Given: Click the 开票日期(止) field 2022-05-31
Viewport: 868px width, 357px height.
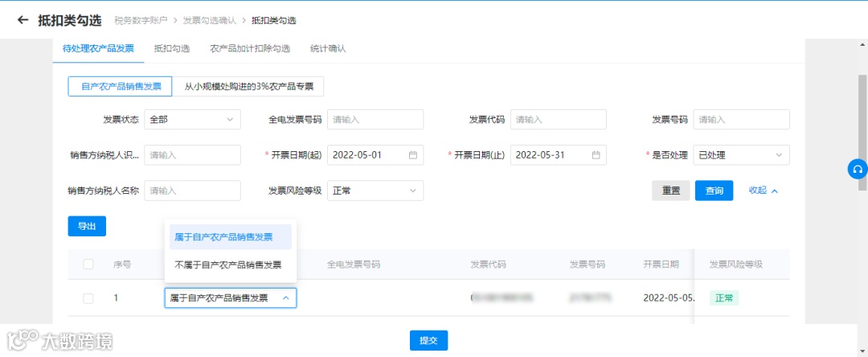Looking at the screenshot, I should click(x=559, y=155).
